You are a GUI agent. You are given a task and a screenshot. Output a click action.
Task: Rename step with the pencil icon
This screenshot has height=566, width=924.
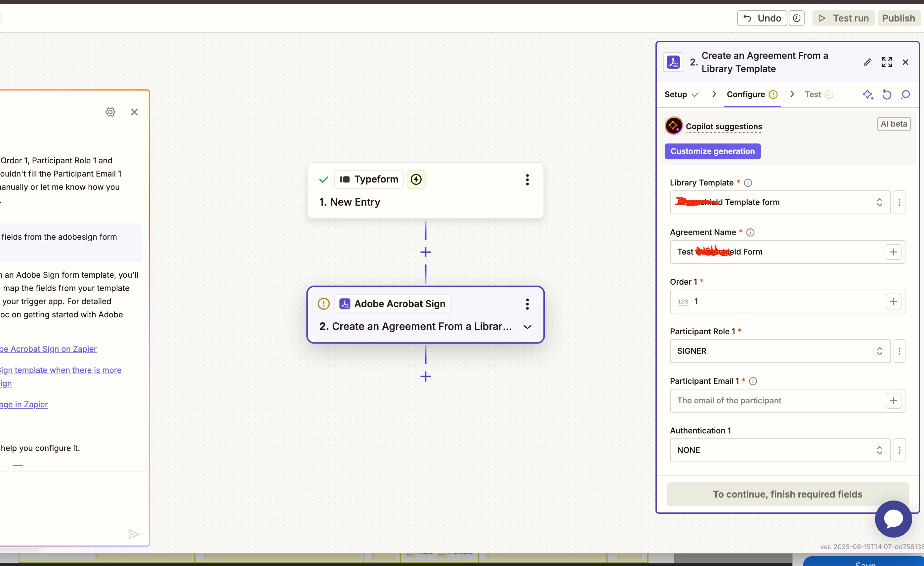[868, 62]
